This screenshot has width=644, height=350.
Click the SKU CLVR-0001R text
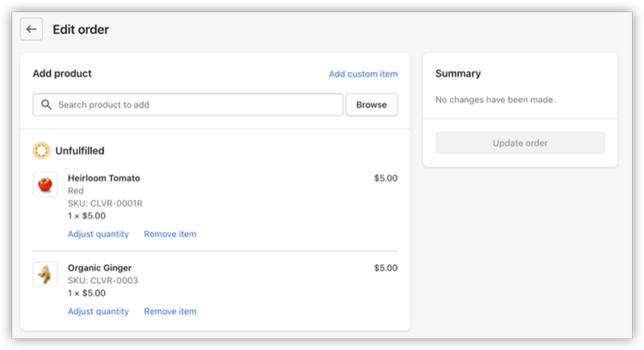pyautogui.click(x=105, y=203)
